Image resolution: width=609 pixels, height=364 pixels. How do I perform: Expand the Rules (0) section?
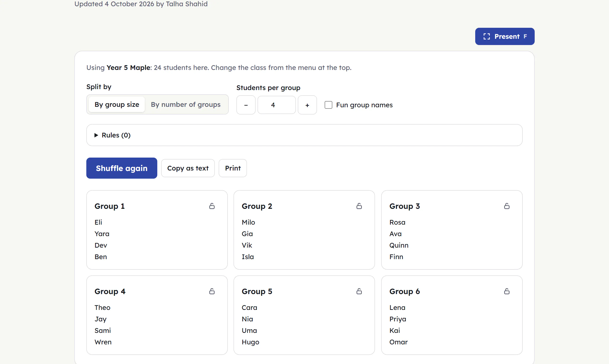(304, 135)
